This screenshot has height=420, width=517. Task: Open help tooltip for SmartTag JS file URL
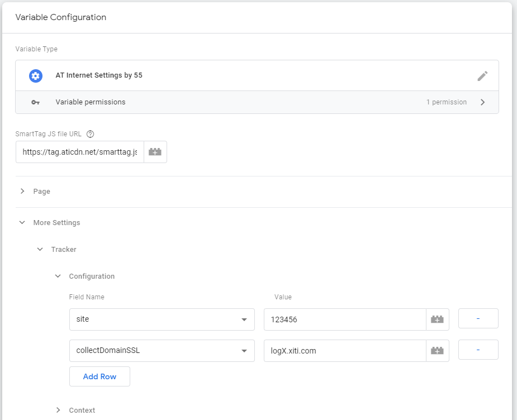[91, 134]
